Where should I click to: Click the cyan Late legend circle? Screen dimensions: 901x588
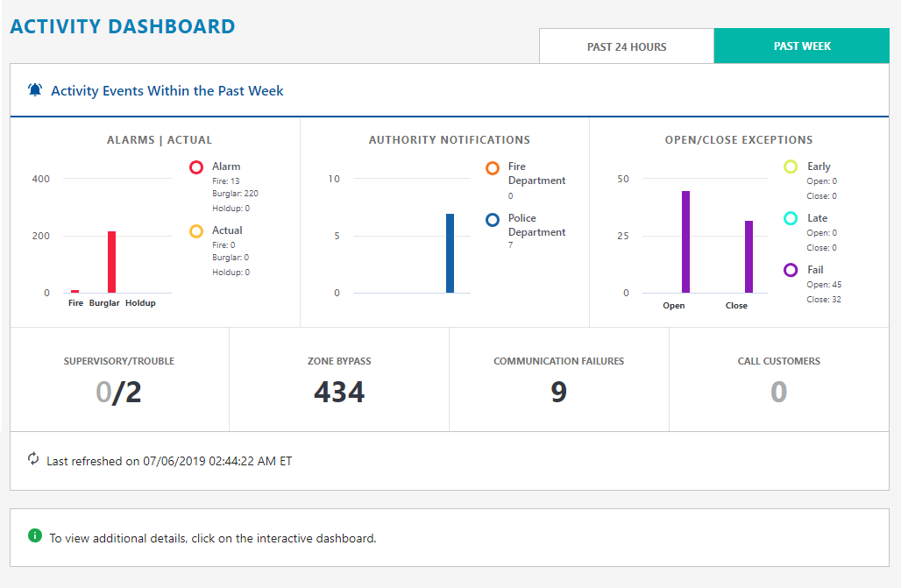tap(791, 218)
